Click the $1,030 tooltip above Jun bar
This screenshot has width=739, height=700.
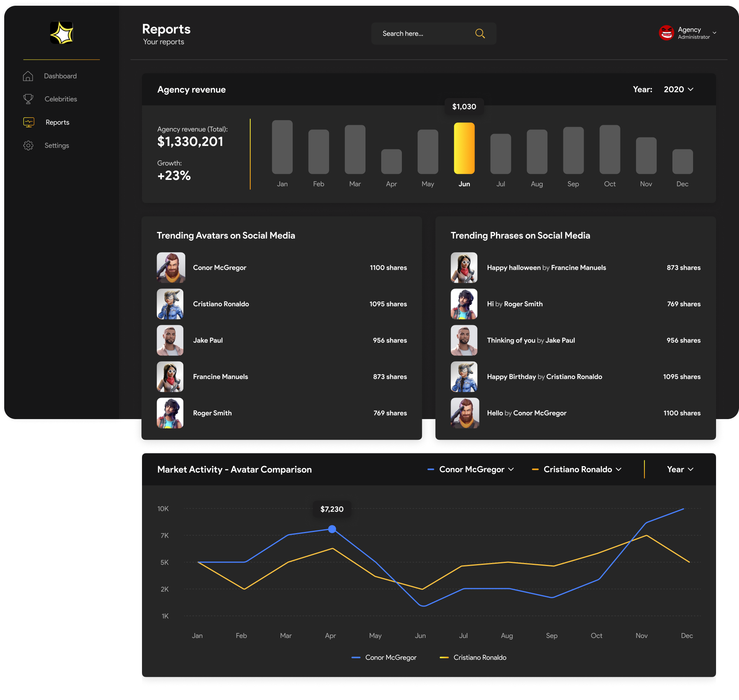point(464,106)
